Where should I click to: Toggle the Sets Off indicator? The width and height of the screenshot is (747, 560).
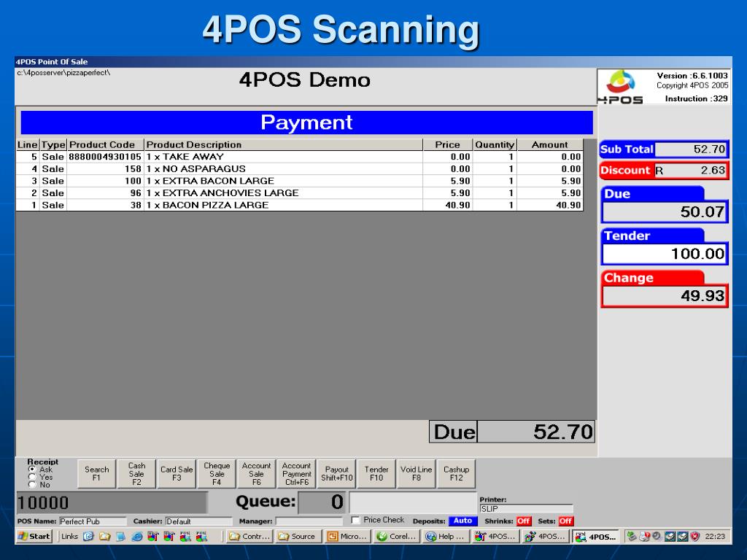(x=565, y=521)
